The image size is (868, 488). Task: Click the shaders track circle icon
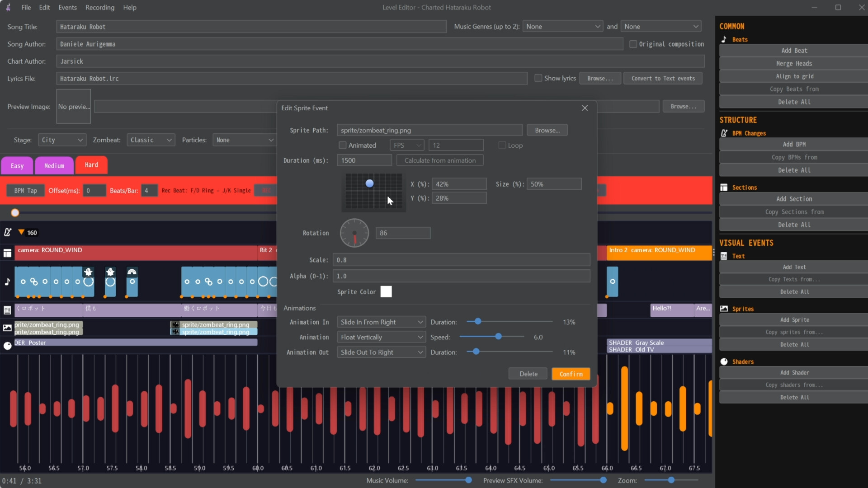point(7,346)
